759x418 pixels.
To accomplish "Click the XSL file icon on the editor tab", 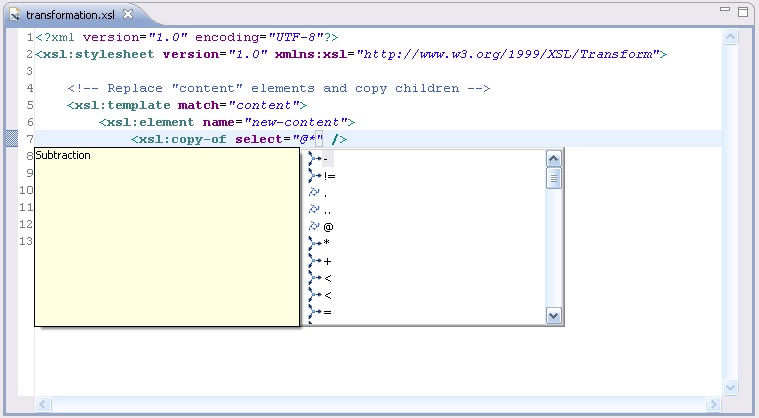I will click(x=15, y=15).
